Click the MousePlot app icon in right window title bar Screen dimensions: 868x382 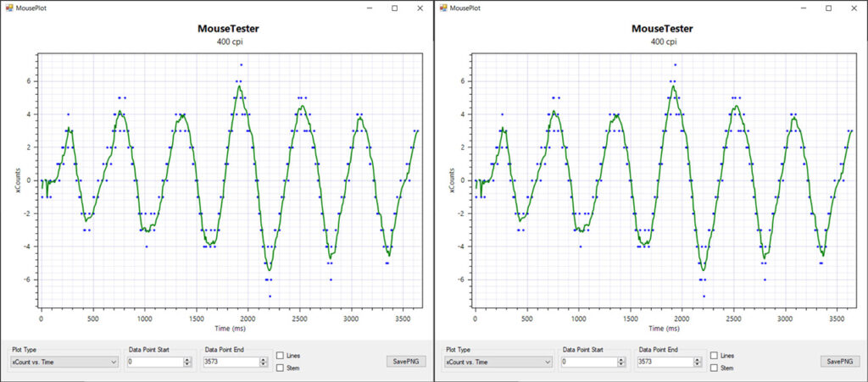point(442,8)
